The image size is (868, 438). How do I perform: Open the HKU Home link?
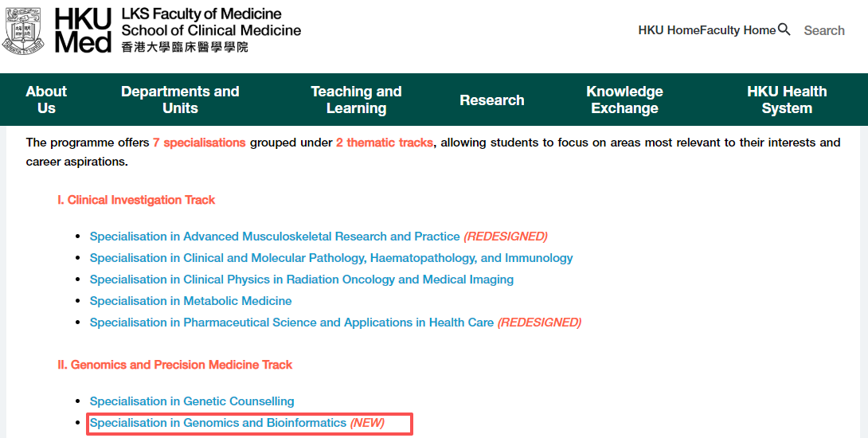(668, 30)
